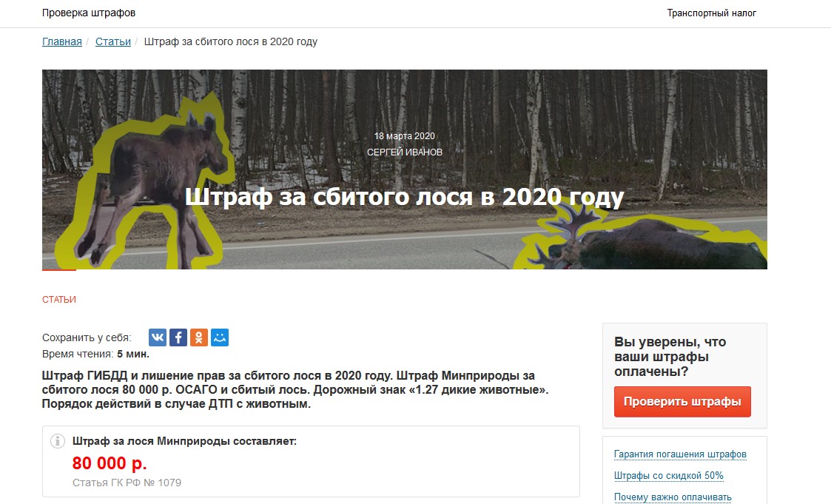This screenshot has width=831, height=504.
Task: Share the article on VK
Action: (158, 337)
